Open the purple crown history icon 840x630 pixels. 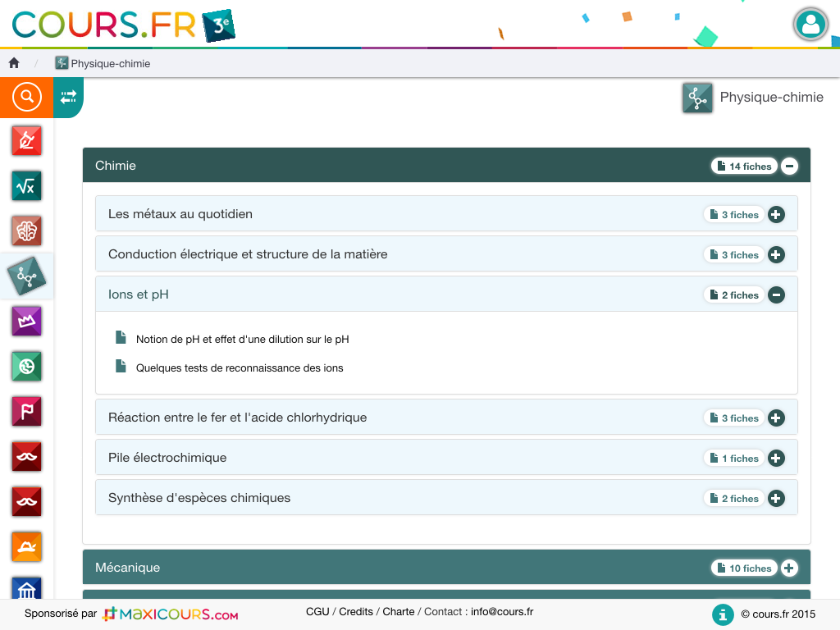pyautogui.click(x=27, y=322)
